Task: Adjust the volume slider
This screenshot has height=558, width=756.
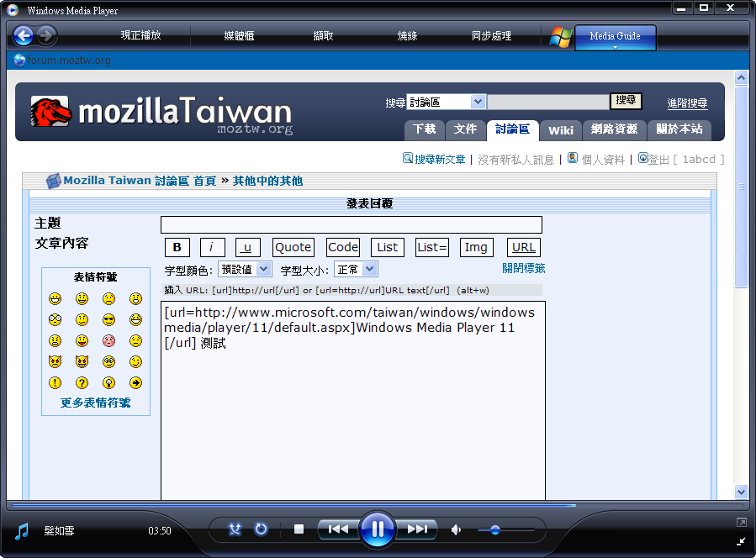Action: [505, 530]
